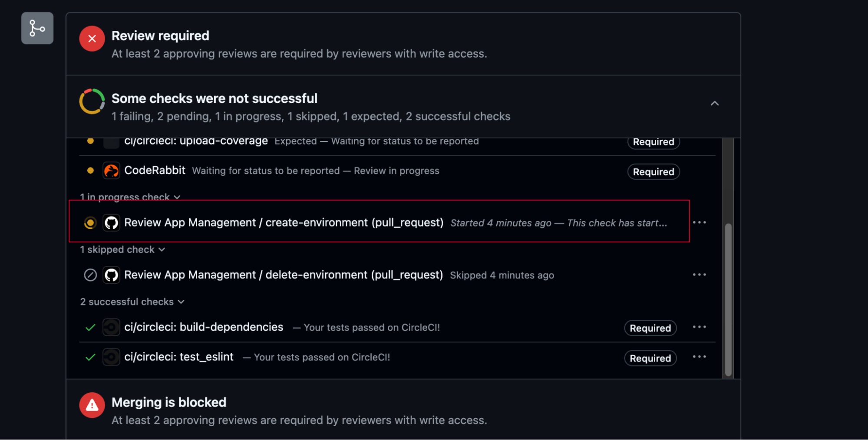Click the CodeRabbit avatar icon
Image resolution: width=868 pixels, height=440 pixels.
point(111,171)
